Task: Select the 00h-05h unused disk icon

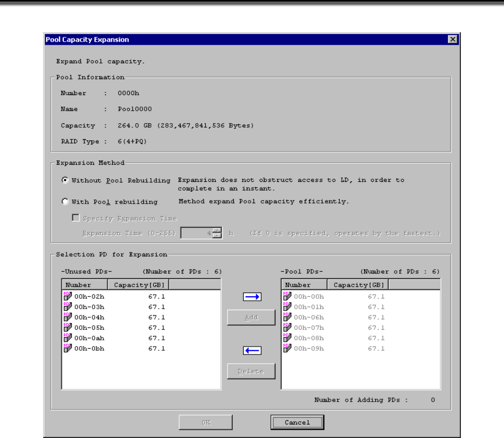Action: coord(67,327)
